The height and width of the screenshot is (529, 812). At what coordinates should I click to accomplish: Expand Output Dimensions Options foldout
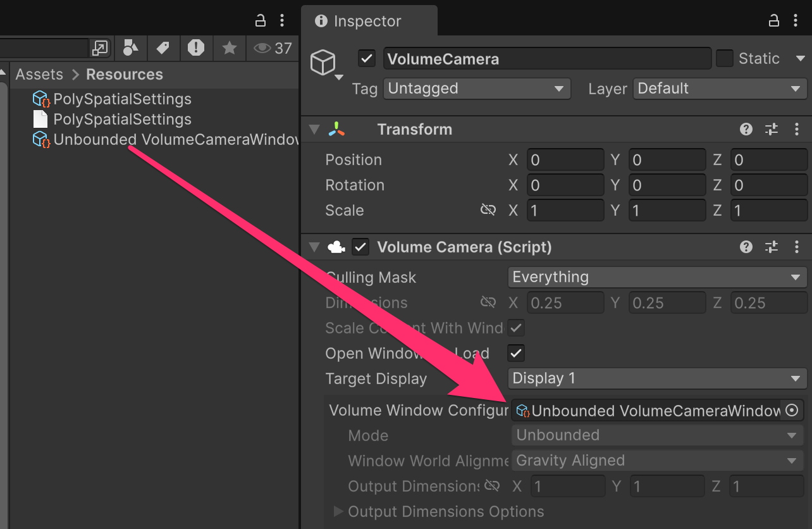[338, 511]
